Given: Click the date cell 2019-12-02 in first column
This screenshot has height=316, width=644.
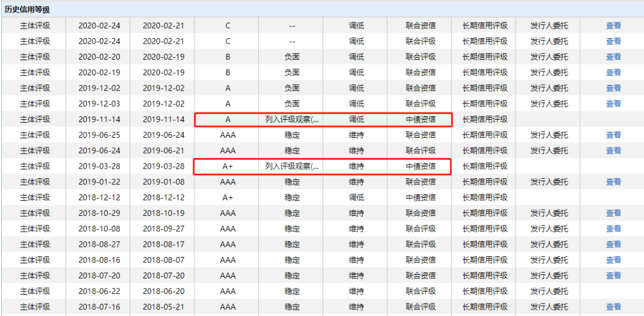Looking at the screenshot, I should (x=98, y=88).
